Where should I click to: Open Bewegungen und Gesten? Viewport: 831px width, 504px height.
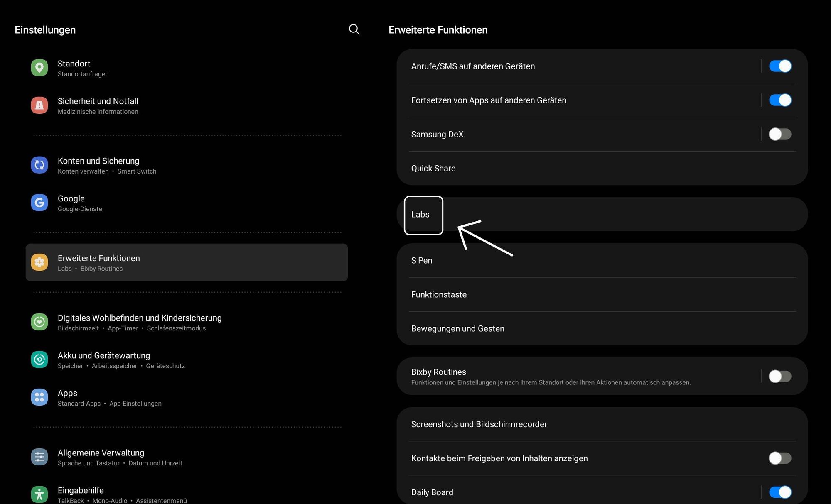[602, 328]
